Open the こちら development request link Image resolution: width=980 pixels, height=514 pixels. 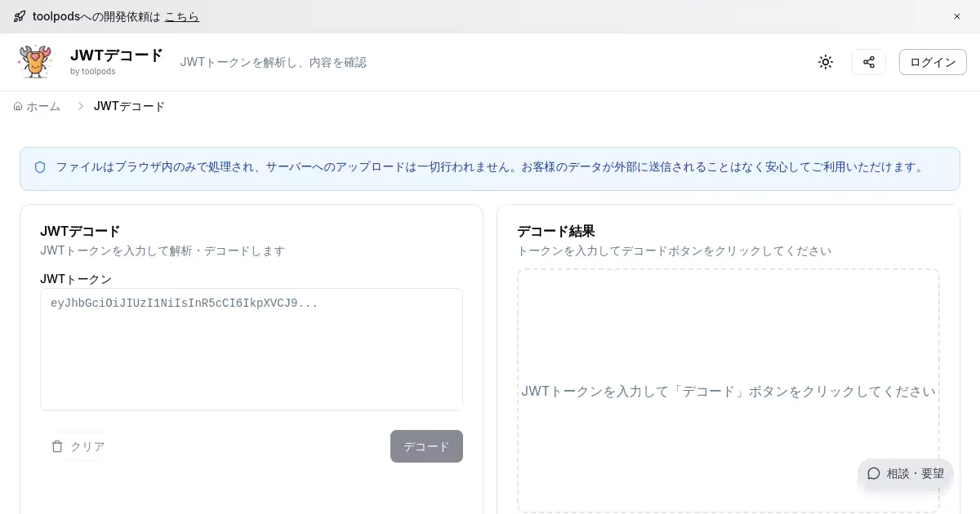181,16
